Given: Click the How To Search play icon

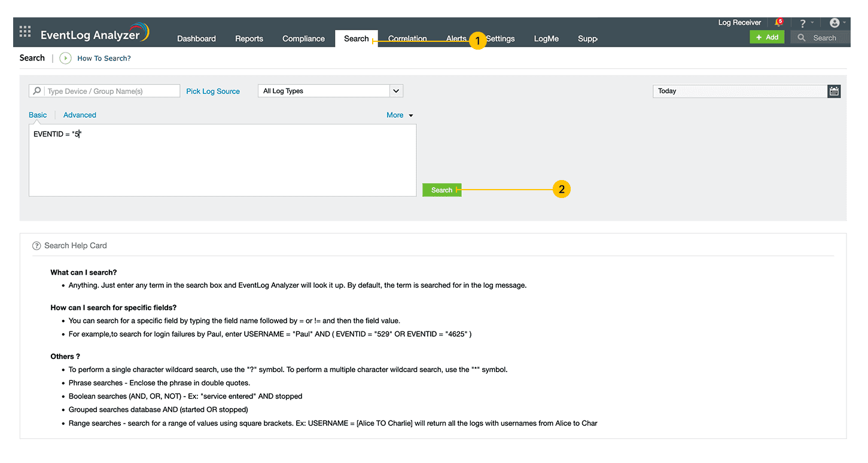Looking at the screenshot, I should click(x=66, y=58).
